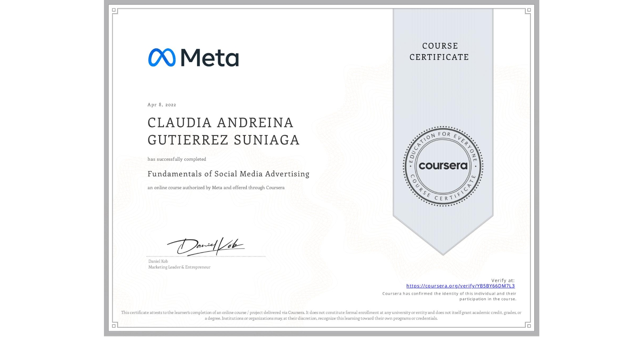This screenshot has height=337, width=644.
Task: Click 'Marketing Leader & Entrepreneur' title
Action: click(x=179, y=267)
